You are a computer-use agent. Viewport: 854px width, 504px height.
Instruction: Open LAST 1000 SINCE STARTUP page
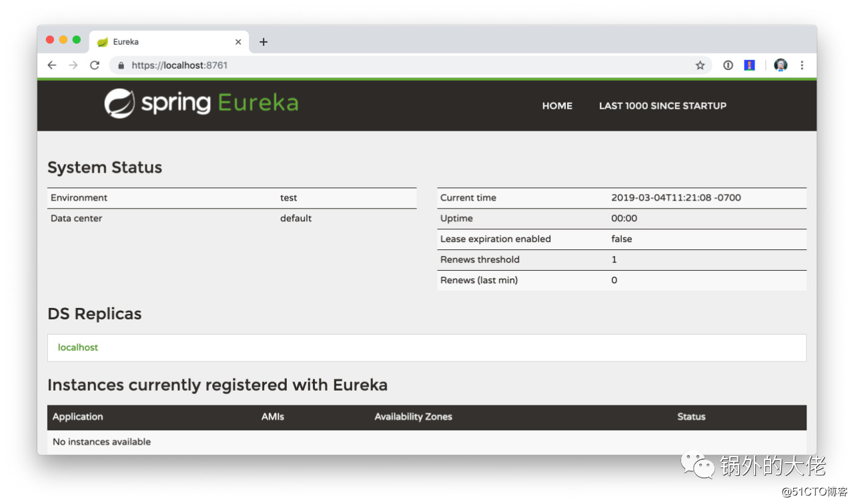[x=663, y=105]
